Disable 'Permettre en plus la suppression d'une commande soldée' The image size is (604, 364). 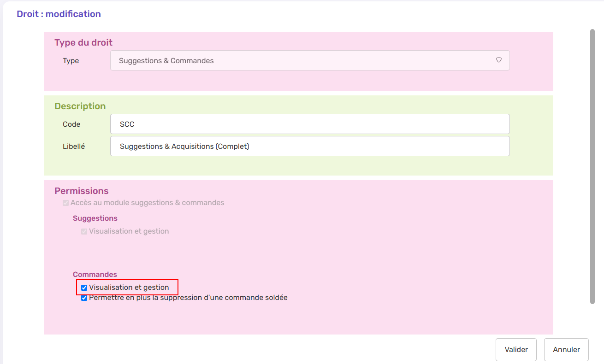tap(83, 298)
